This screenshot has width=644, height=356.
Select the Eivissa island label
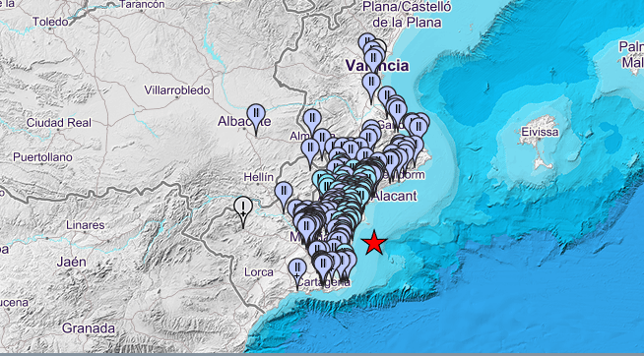tap(540, 132)
